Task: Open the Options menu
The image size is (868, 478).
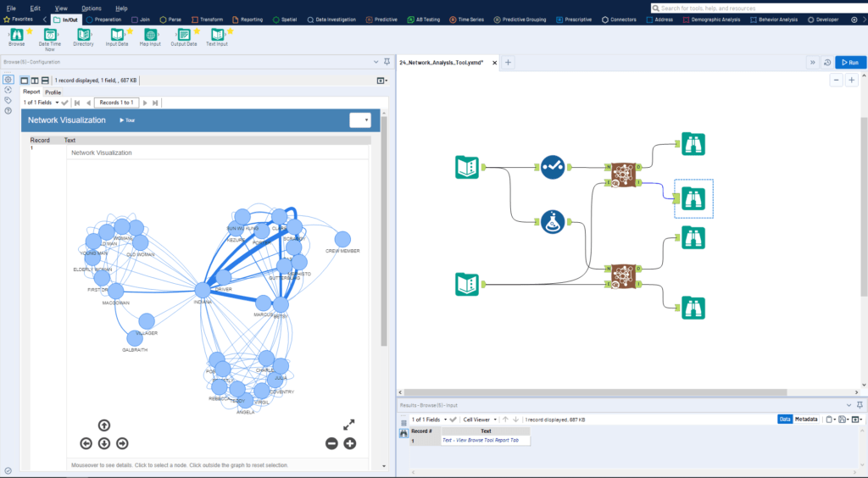Action: point(91,8)
